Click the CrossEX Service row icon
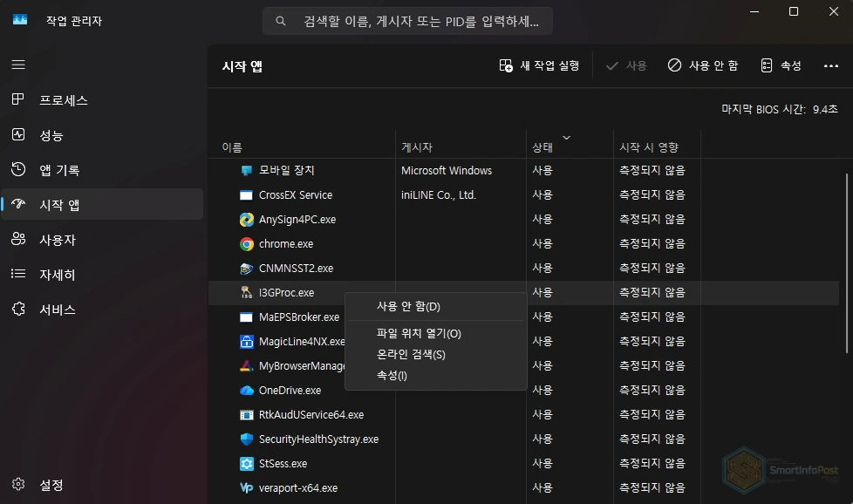The width and height of the screenshot is (853, 504). coord(247,195)
